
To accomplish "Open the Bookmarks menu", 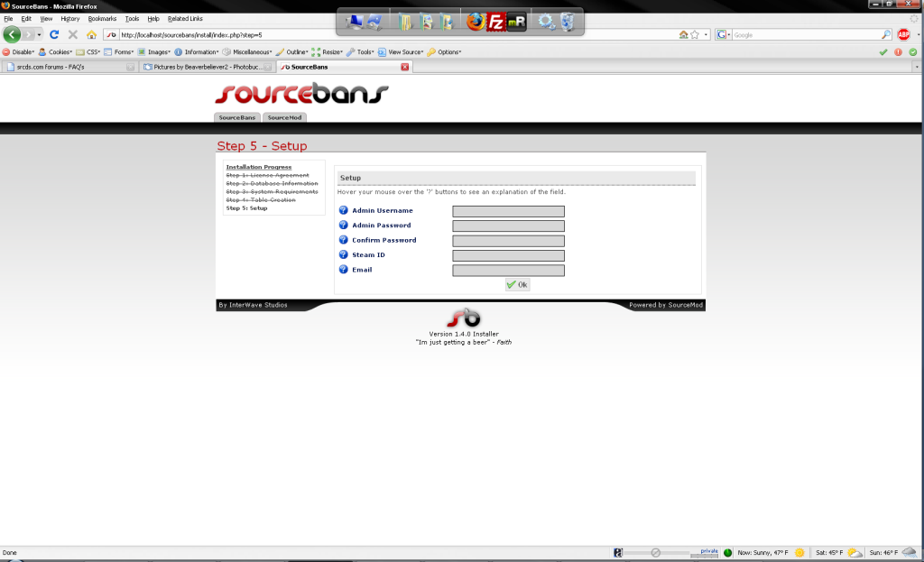I will pos(102,18).
